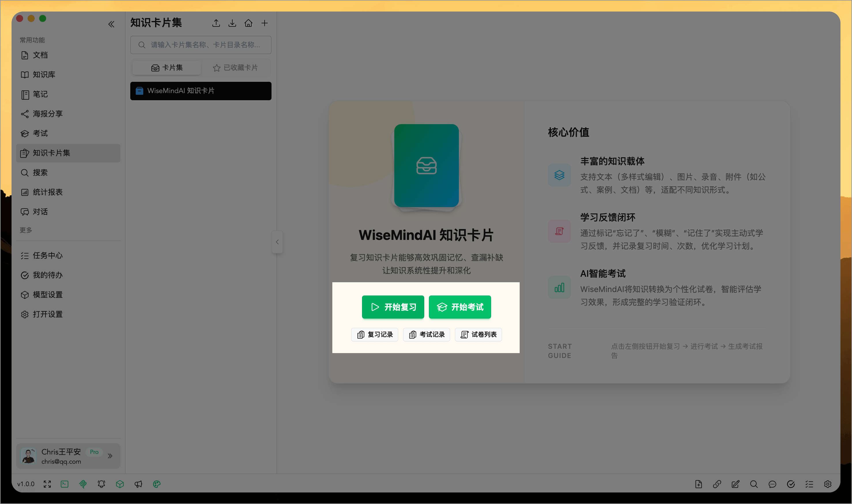Image resolution: width=852 pixels, height=504 pixels.
Task: Open the settings gear at bottom right
Action: pos(828,484)
